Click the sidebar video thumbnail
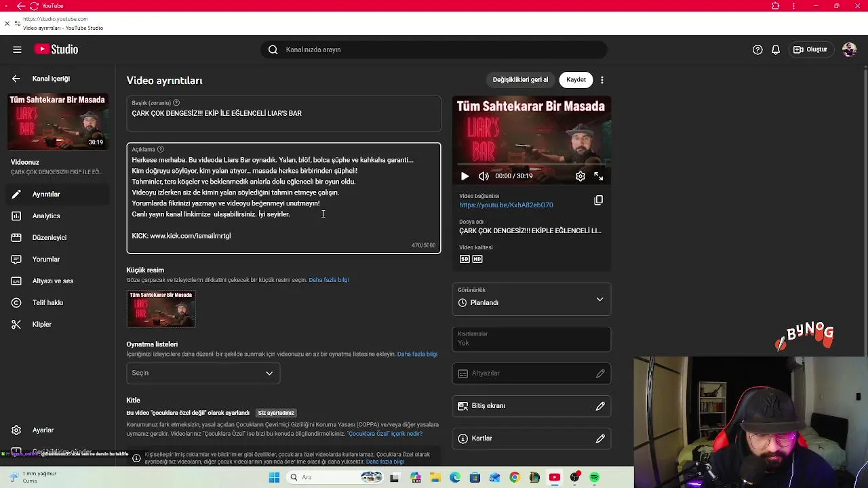This screenshot has width=868, height=488. pyautogui.click(x=57, y=121)
